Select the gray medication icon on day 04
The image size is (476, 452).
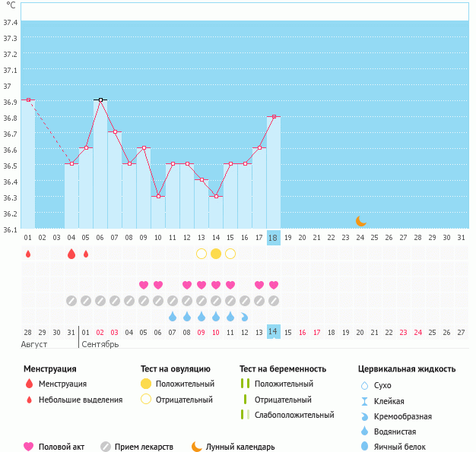[x=71, y=301]
